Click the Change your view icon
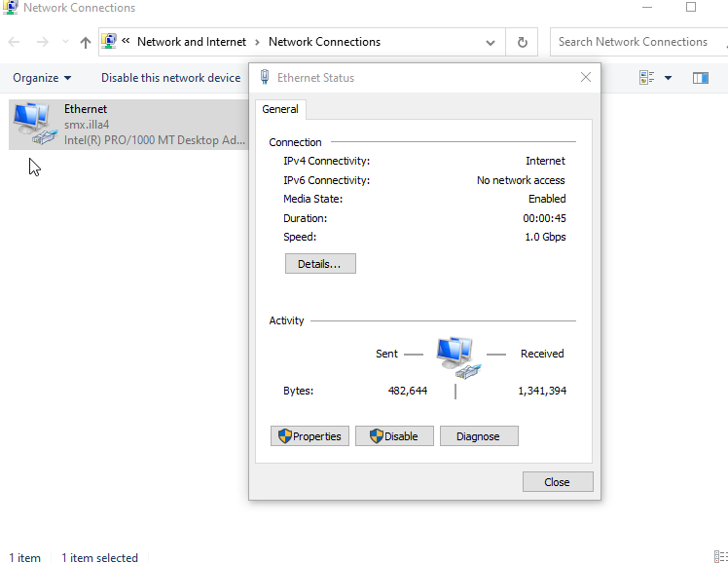The image size is (728, 563). (647, 78)
